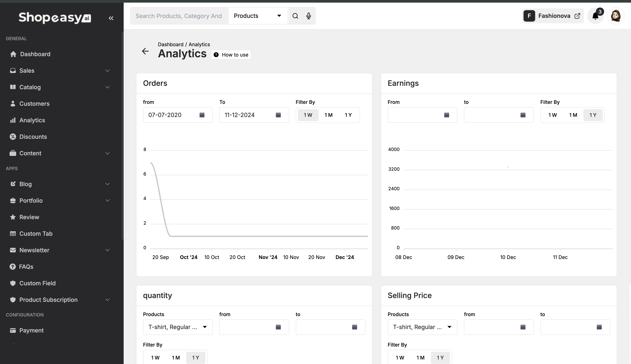Click back arrow next to Analytics
Viewport: 631px width, 364px height.
coord(145,51)
